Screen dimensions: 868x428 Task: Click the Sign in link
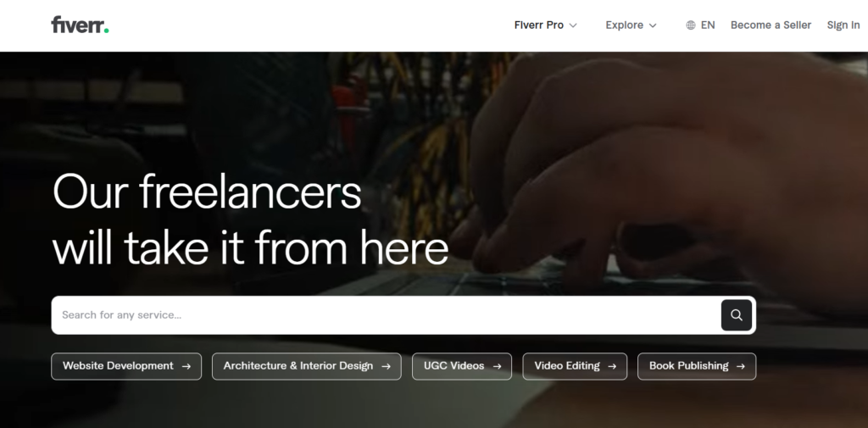click(x=843, y=25)
